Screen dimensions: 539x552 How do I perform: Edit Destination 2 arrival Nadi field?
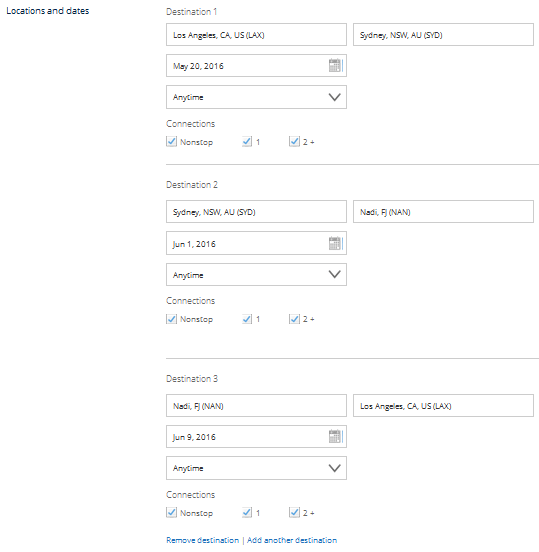coord(443,212)
